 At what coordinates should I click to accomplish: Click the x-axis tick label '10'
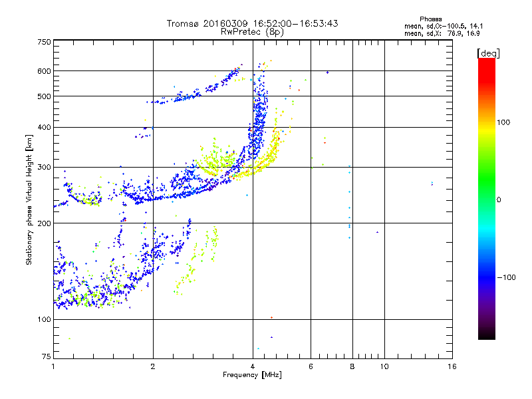tap(384, 366)
